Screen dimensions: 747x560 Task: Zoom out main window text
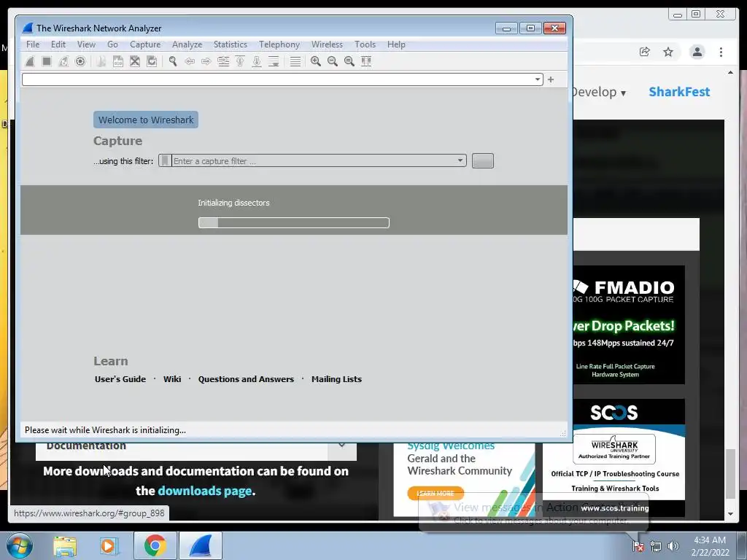click(333, 61)
